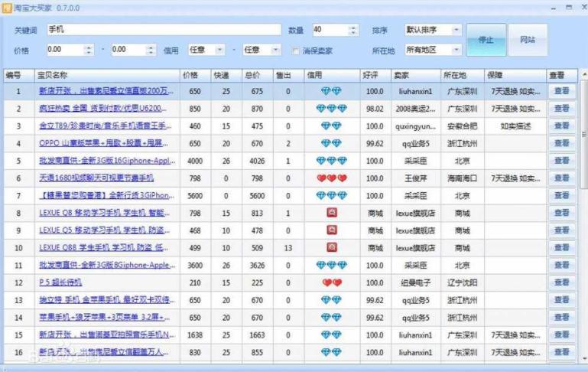This screenshot has height=372, width=588.
Task: Click 查看 button for row 12
Action: tap(562, 282)
